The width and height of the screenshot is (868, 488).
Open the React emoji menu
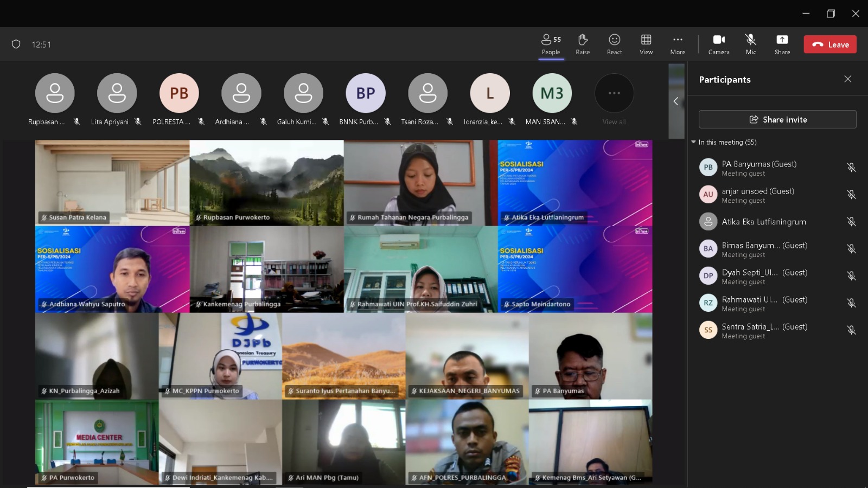click(x=614, y=44)
